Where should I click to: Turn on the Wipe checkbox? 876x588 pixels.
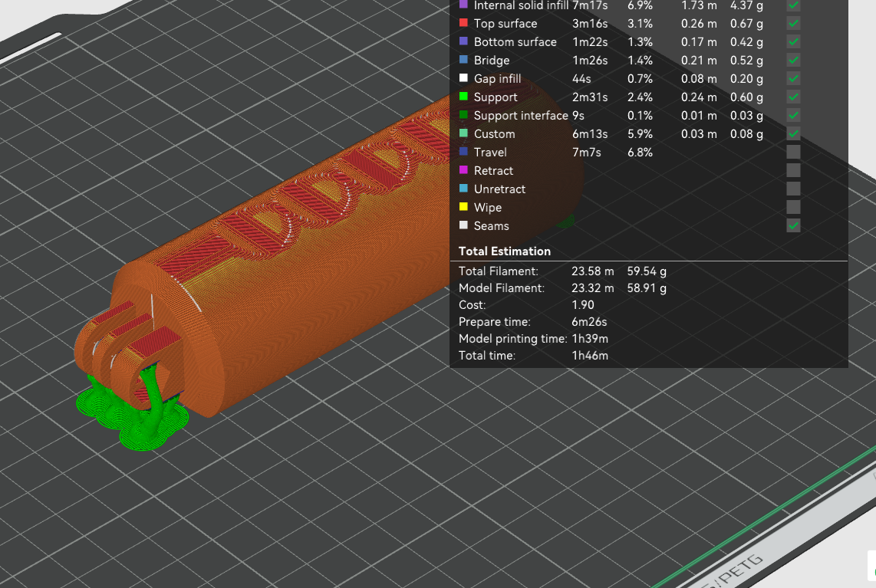pyautogui.click(x=792, y=207)
